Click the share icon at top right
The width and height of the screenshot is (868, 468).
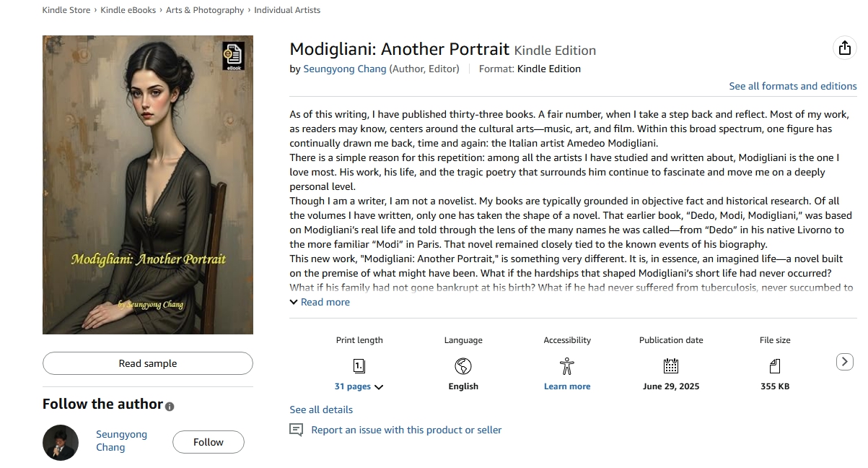point(843,48)
